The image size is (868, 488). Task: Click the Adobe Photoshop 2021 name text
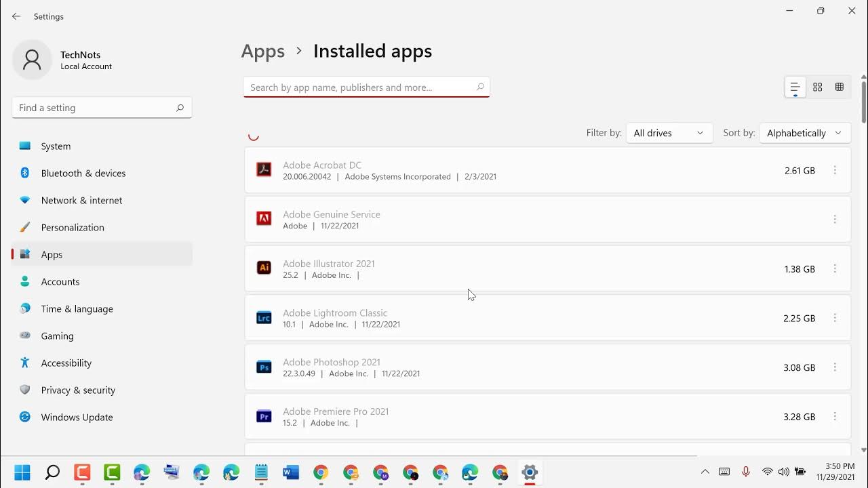(x=332, y=362)
